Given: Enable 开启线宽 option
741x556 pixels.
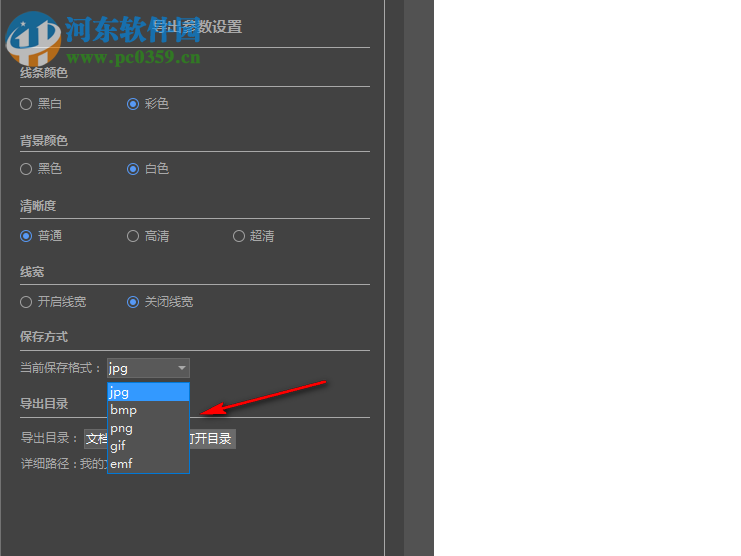Looking at the screenshot, I should [x=26, y=302].
